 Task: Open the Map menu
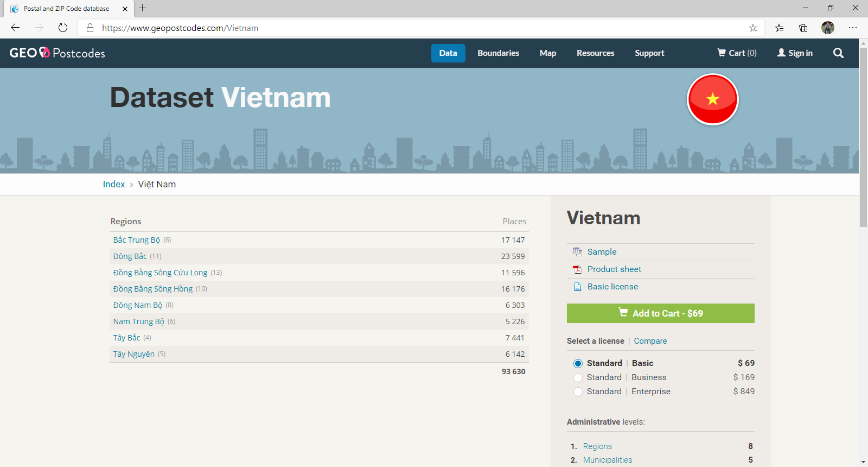click(x=548, y=53)
